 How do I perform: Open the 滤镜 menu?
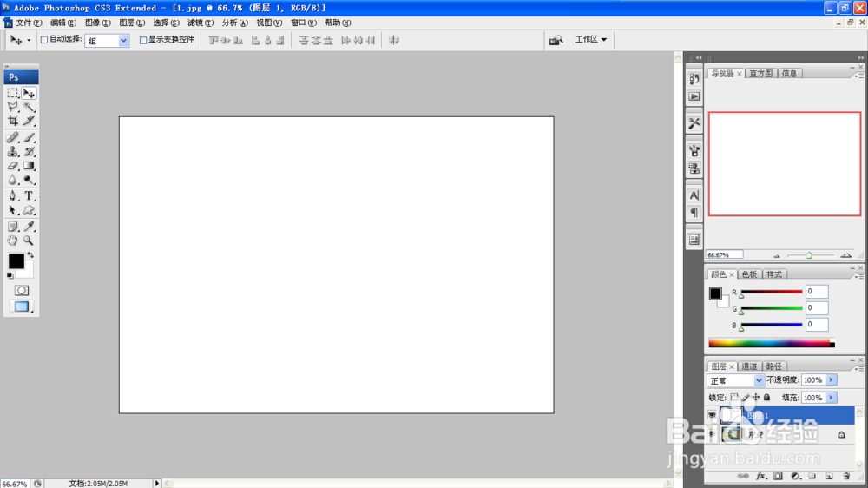pos(200,23)
